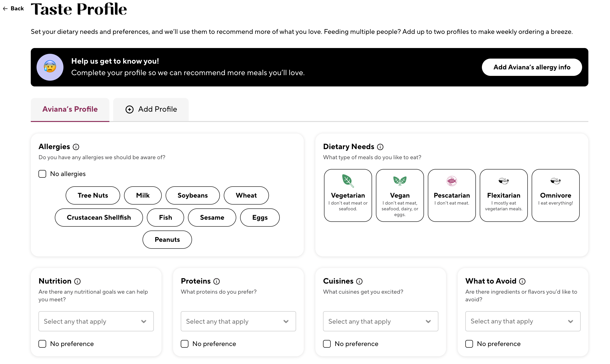Choose the Pescatarian fish icon card
The height and width of the screenshot is (364, 610).
[x=451, y=195]
